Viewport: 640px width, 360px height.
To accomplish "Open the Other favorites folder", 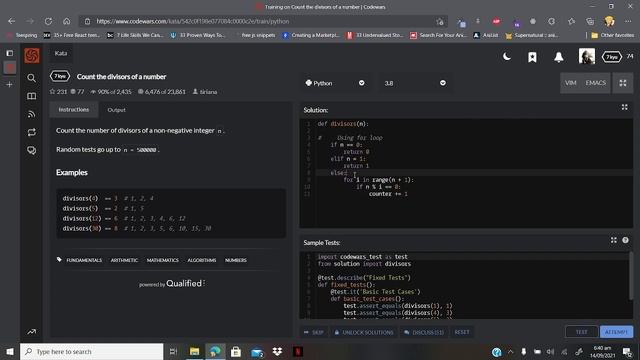I will click(613, 36).
